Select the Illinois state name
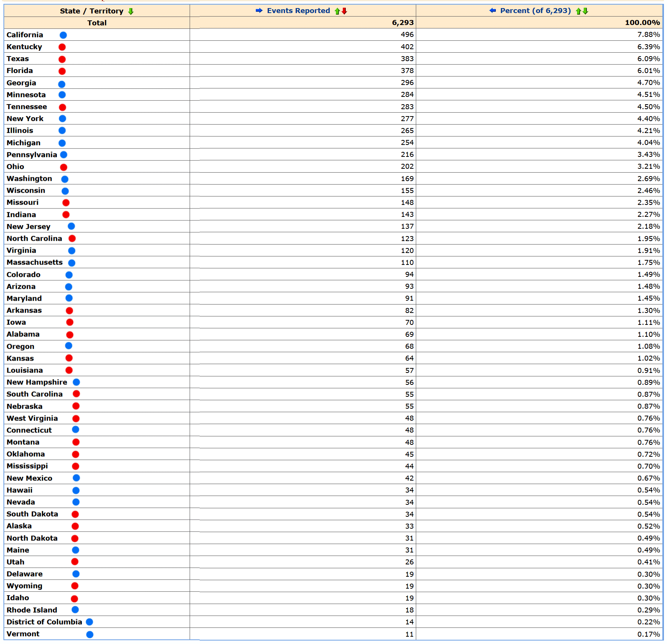 [x=20, y=131]
